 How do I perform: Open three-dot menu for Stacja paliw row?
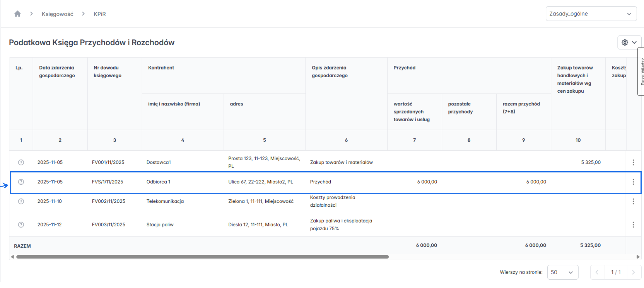[x=633, y=225]
